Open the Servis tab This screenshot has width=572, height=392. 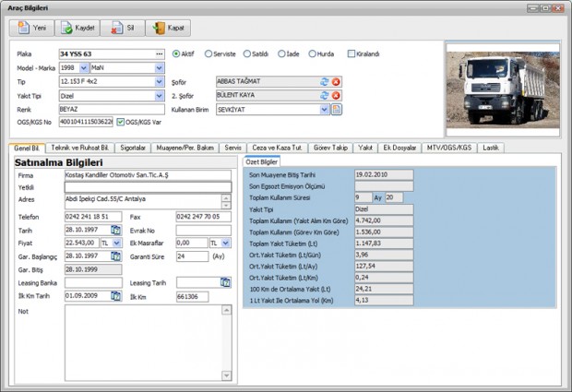232,148
